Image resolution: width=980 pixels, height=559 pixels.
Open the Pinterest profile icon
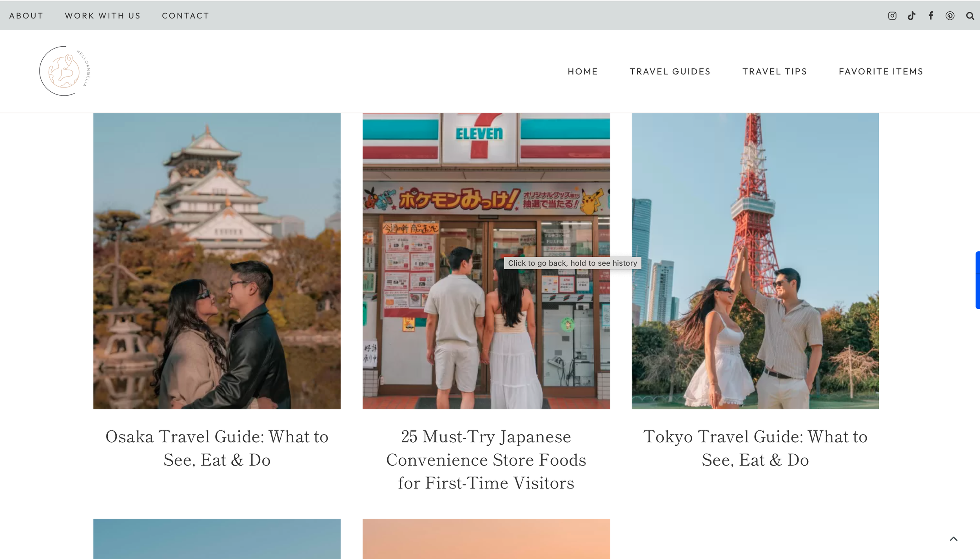pyautogui.click(x=950, y=16)
